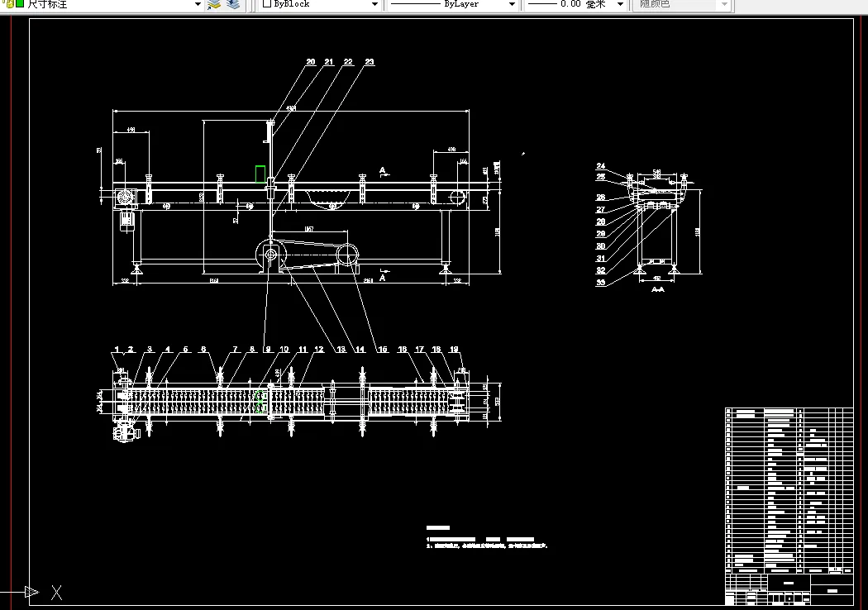The image size is (868, 610).
Task: Select part balloon number 25
Action: [x=601, y=177]
